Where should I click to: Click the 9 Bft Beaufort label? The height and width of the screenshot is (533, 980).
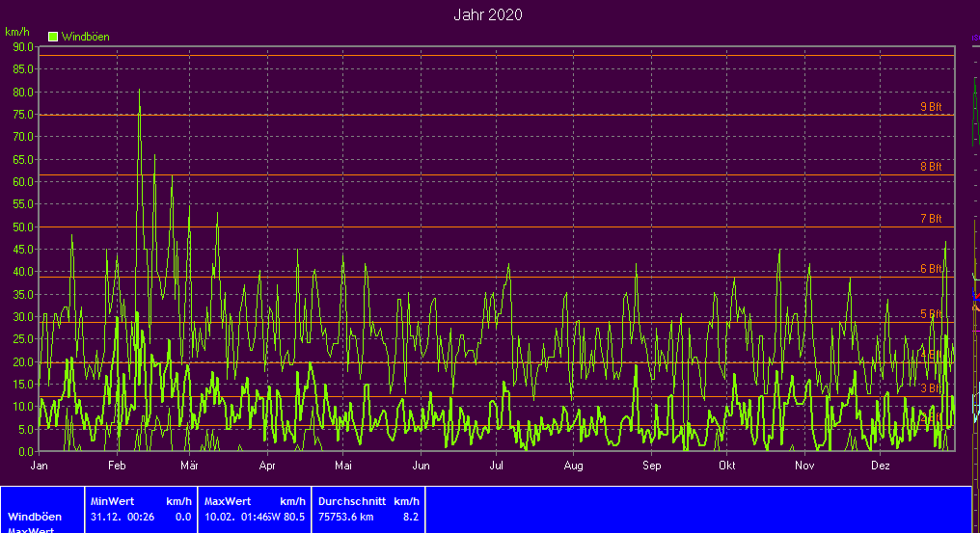point(930,107)
